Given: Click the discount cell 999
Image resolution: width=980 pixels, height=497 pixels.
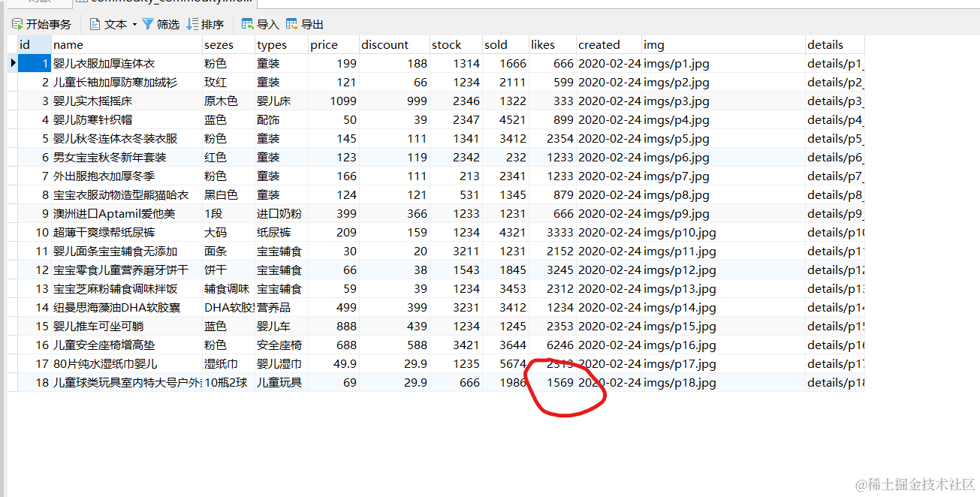Looking at the screenshot, I should coord(394,101).
